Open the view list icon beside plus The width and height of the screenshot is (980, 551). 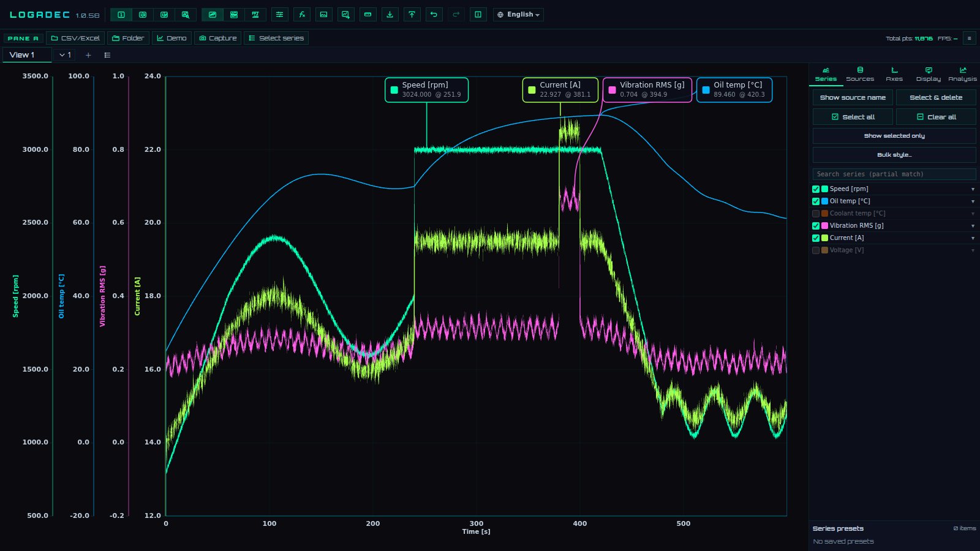coord(107,55)
